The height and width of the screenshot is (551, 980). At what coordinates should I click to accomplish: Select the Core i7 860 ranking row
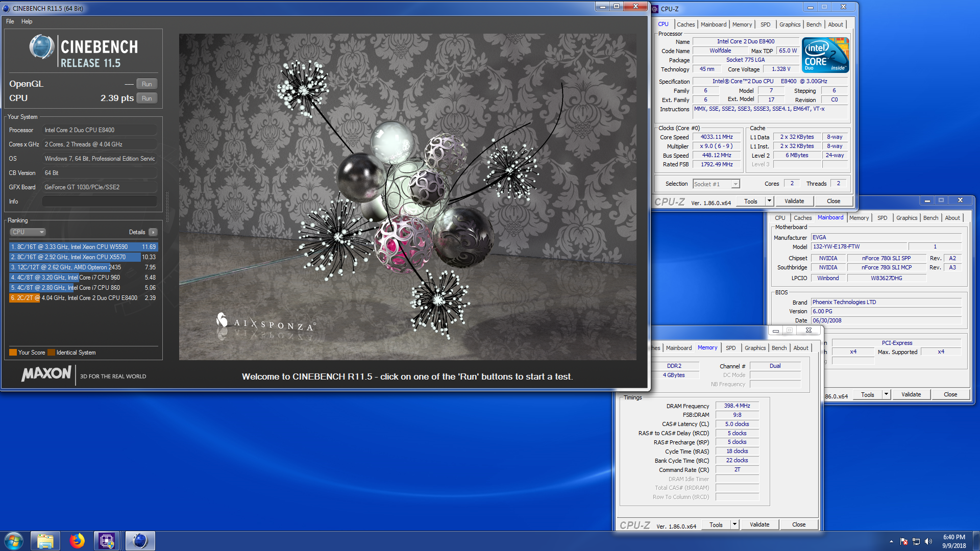point(84,288)
